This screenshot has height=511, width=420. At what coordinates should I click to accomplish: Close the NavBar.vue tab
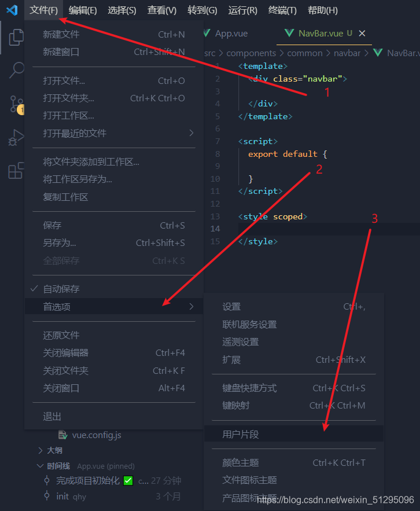pos(362,33)
